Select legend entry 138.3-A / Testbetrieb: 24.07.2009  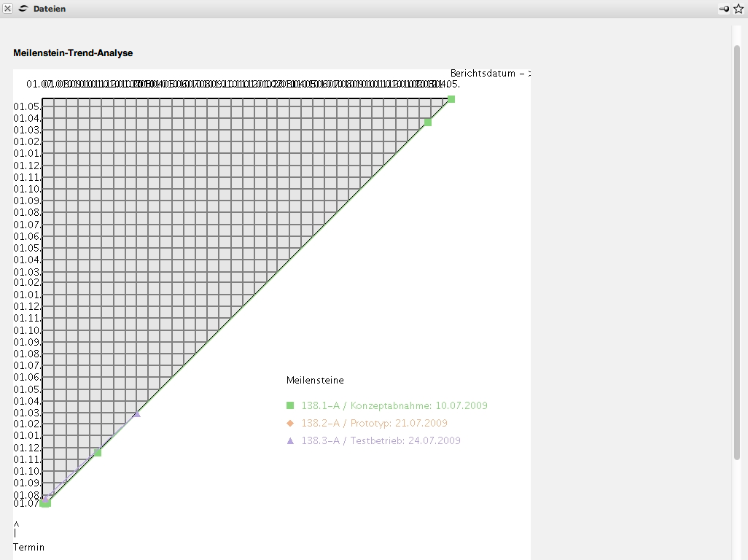coord(381,440)
